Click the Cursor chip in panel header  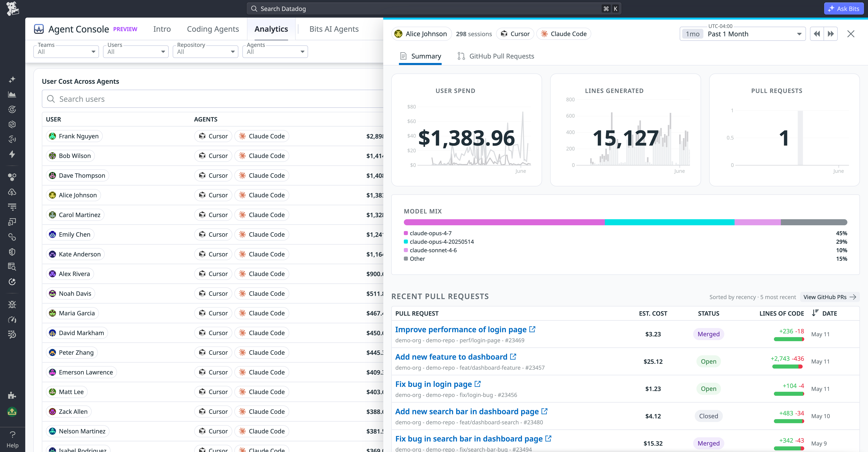click(x=515, y=34)
